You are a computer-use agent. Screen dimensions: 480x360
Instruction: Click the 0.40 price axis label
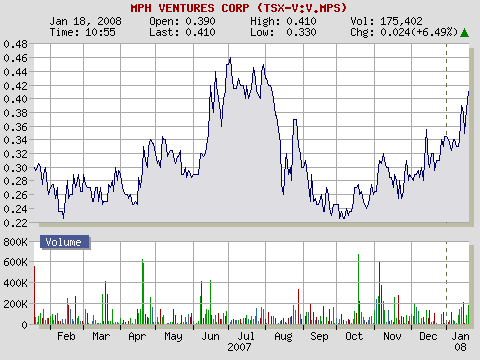click(15, 99)
